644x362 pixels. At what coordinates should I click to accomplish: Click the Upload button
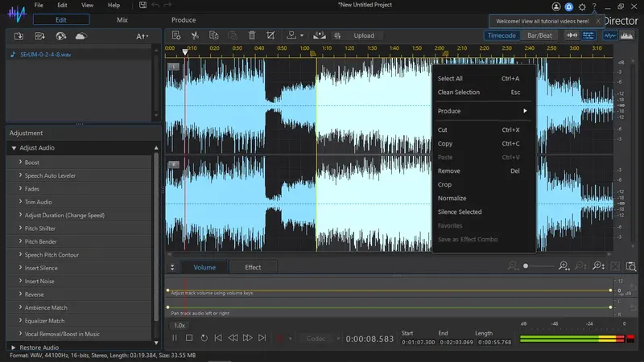pyautogui.click(x=364, y=35)
